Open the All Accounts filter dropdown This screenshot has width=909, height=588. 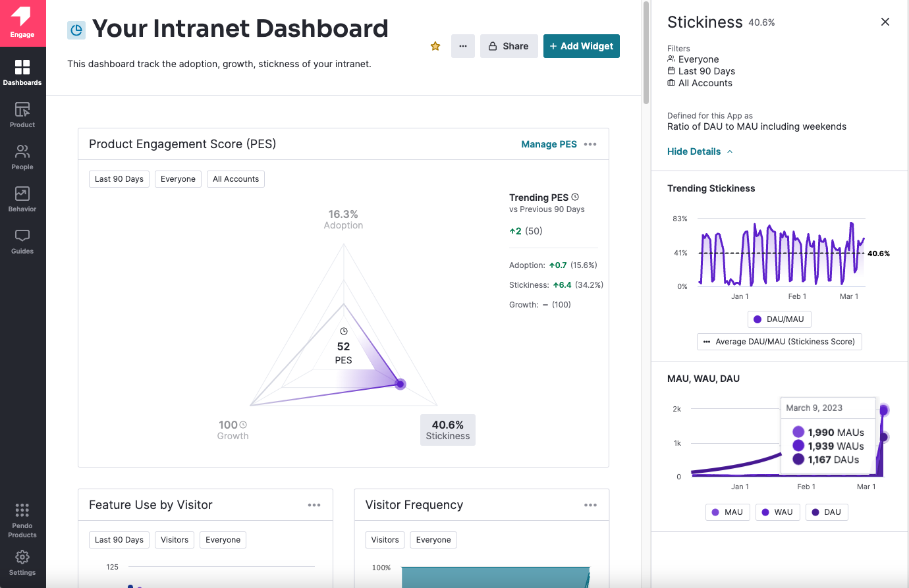236,179
